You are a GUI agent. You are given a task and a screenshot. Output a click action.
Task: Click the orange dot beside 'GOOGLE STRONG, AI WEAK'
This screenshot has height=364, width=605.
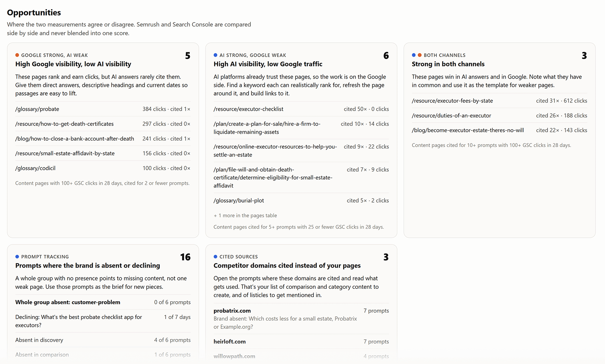pyautogui.click(x=17, y=55)
